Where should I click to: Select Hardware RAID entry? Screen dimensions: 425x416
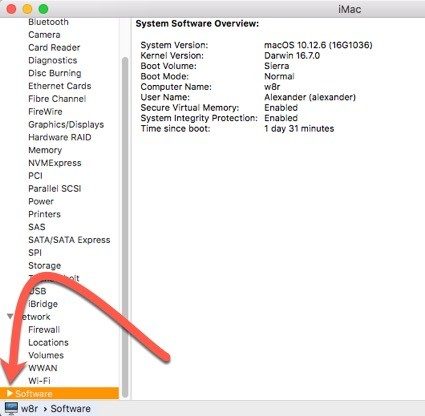60,137
